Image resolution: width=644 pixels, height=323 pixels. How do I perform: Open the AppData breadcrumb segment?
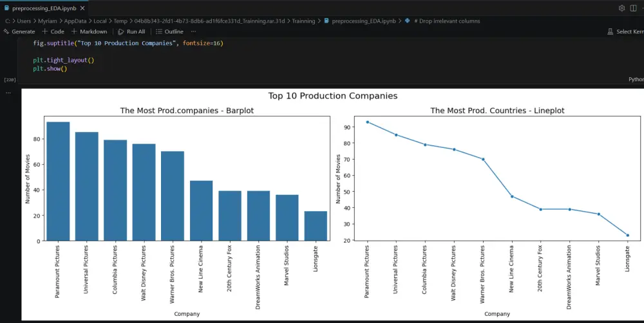[x=75, y=21]
